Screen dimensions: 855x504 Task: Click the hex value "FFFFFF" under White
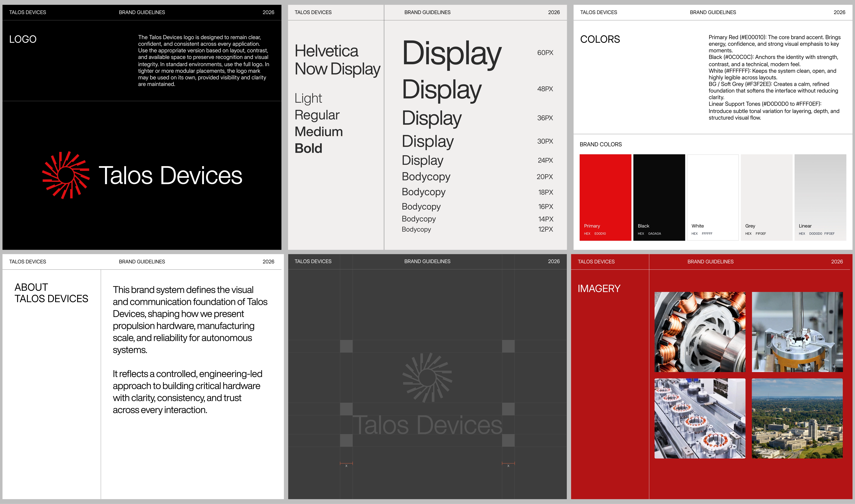tap(707, 234)
